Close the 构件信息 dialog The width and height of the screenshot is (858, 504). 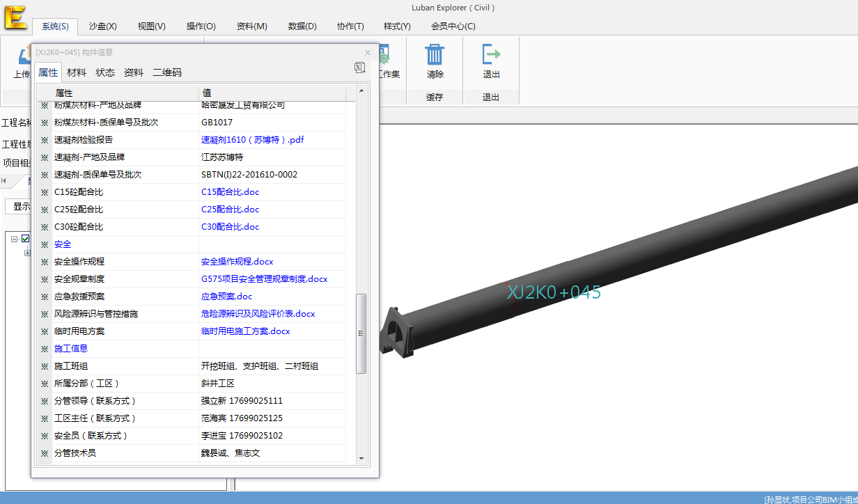click(368, 52)
